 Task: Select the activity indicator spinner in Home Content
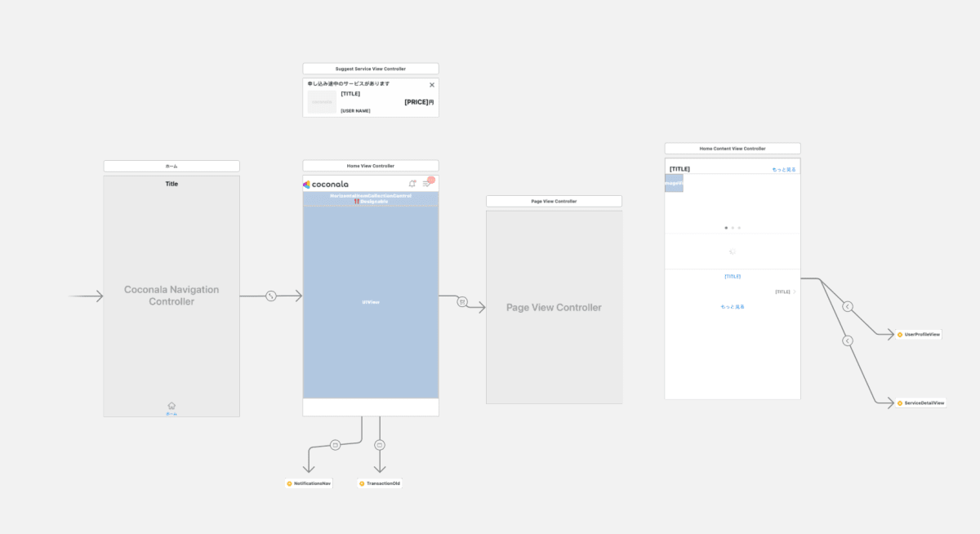(x=733, y=251)
